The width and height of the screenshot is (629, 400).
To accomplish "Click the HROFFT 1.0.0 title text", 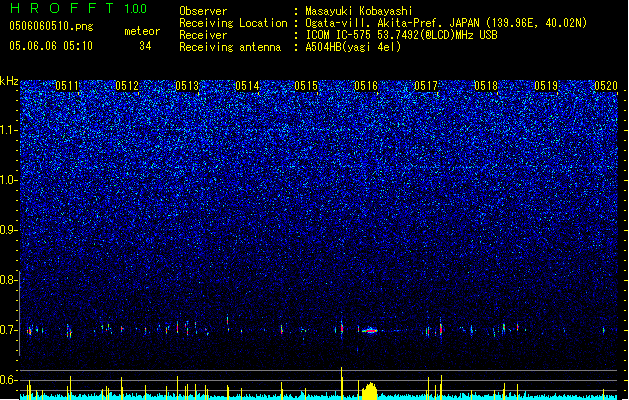I will (x=79, y=8).
